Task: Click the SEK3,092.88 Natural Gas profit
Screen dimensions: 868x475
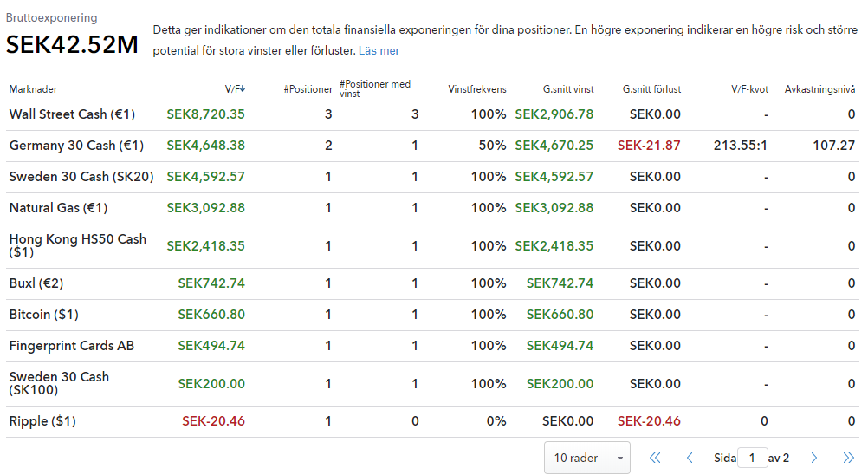Action: click(x=206, y=208)
